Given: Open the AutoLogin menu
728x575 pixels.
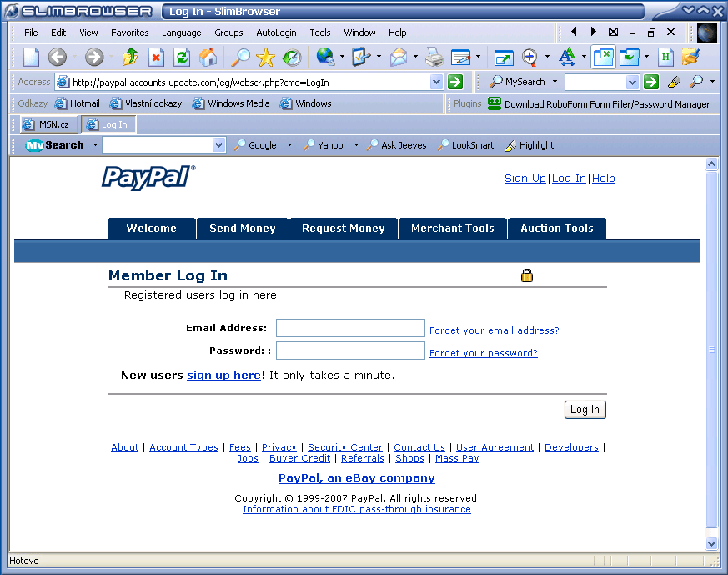Looking at the screenshot, I should click(276, 33).
